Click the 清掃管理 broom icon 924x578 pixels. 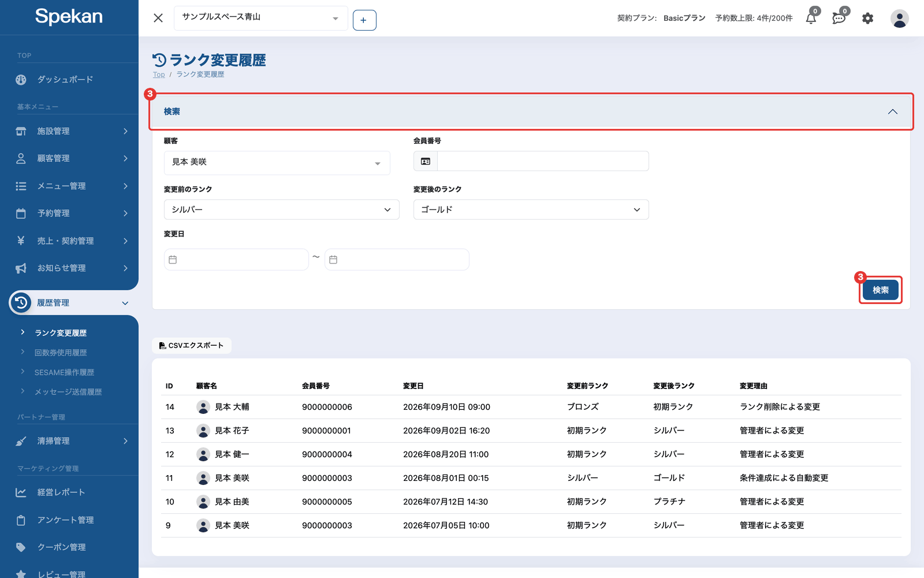click(21, 441)
